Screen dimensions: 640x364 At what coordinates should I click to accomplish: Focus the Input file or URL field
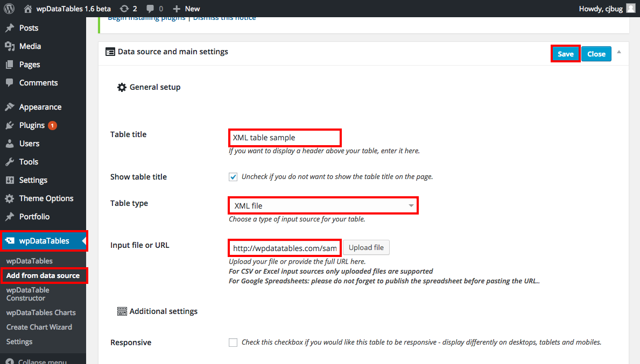tap(285, 248)
